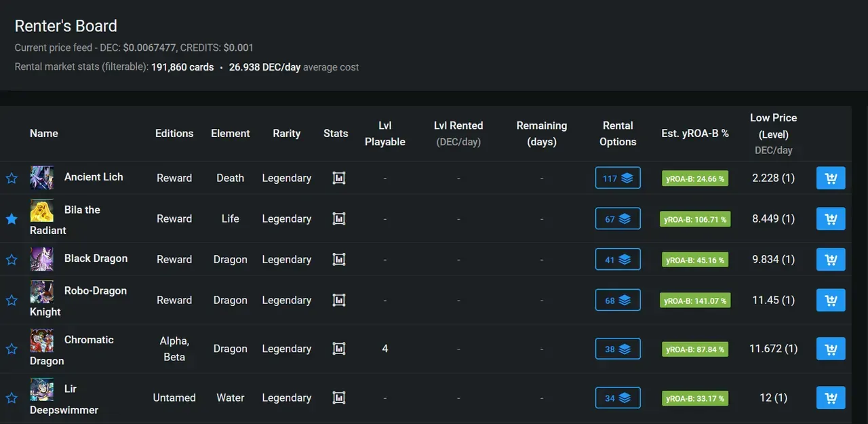The image size is (868, 424).
Task: Expand the 117 rental options for Ancient Lich
Action: pos(618,178)
